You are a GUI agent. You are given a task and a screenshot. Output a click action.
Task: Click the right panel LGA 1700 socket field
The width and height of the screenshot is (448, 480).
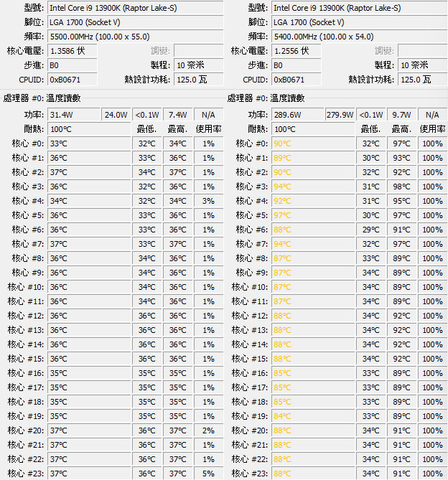(x=360, y=22)
